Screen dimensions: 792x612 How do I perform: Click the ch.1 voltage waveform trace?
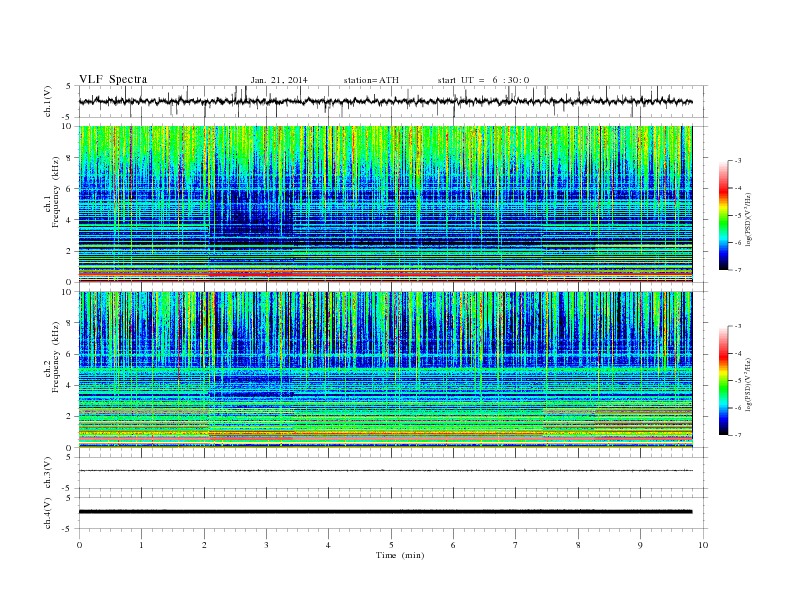point(385,101)
